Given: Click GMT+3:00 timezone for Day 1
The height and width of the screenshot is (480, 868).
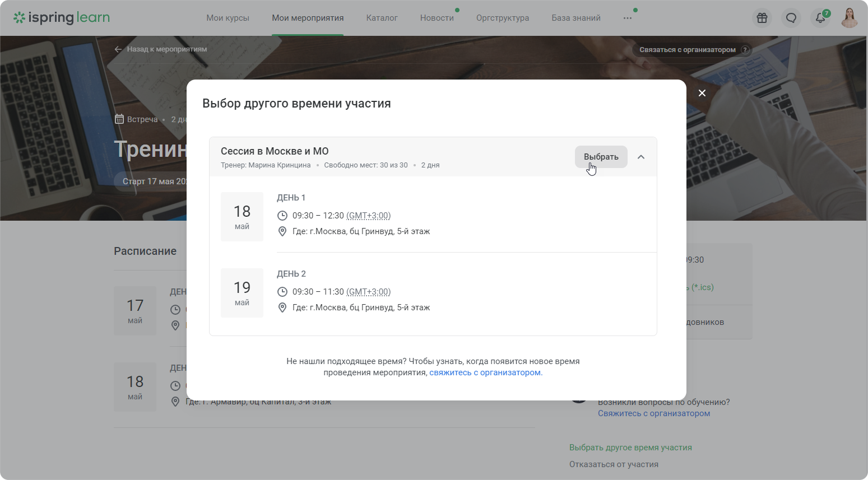Looking at the screenshot, I should [369, 216].
